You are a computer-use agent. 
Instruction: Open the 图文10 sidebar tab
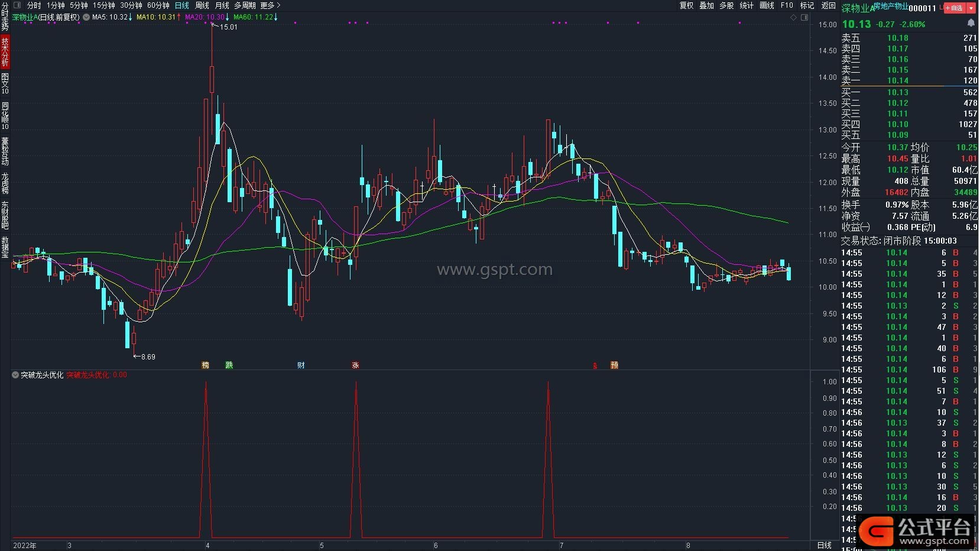pyautogui.click(x=5, y=84)
